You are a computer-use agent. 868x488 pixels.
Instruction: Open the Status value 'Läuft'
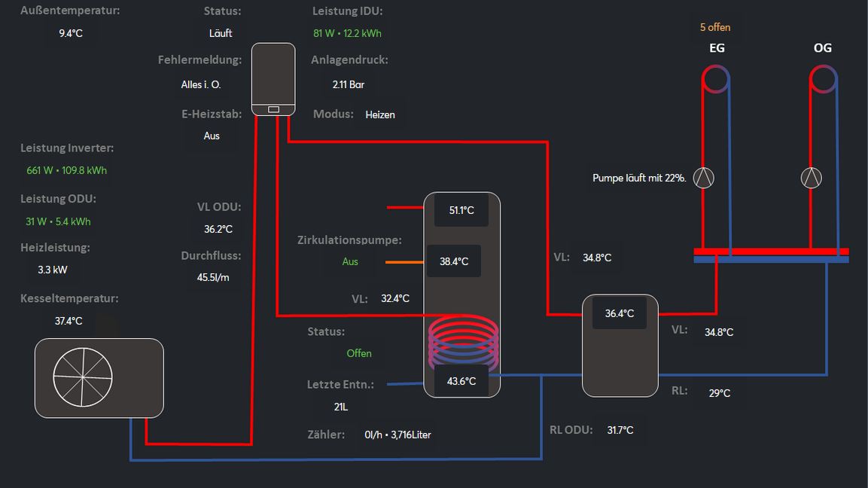click(x=221, y=33)
